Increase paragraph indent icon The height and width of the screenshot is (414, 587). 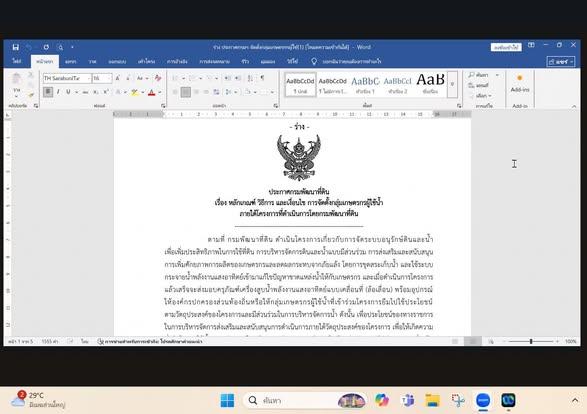coord(238,78)
